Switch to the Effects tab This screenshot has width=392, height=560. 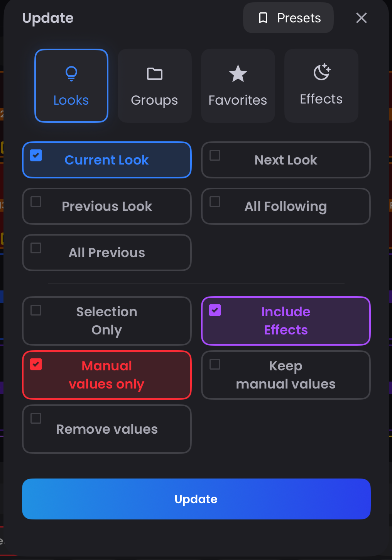coord(321,85)
